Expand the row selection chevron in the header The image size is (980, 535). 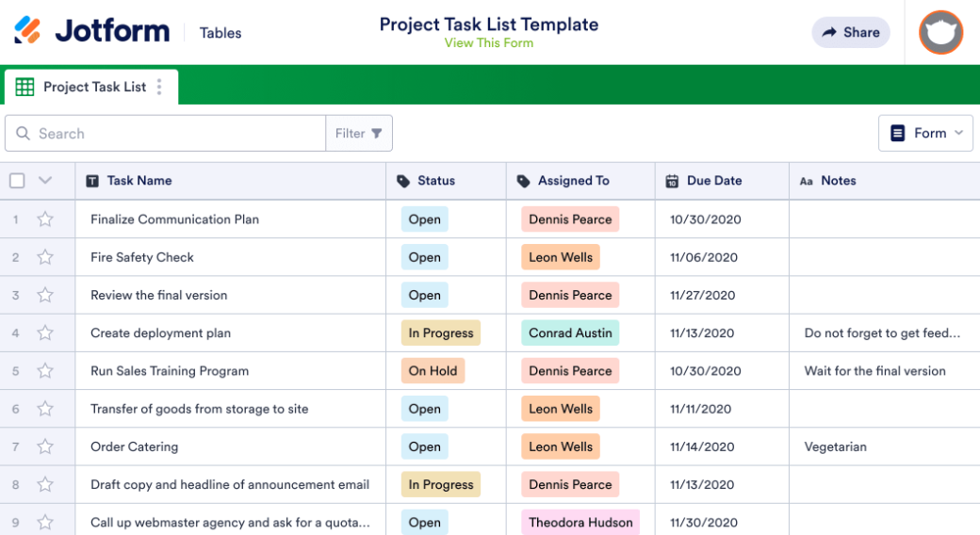[x=45, y=181]
